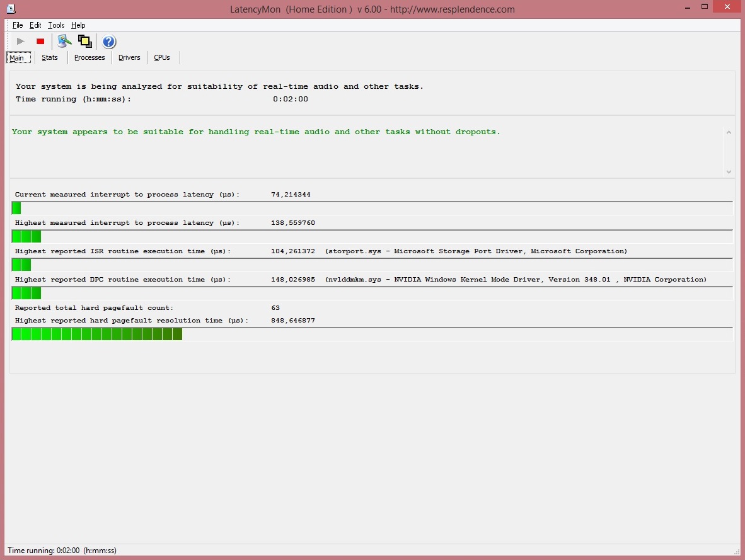
Task: Click the storport.sys driver description text
Action: [476, 251]
